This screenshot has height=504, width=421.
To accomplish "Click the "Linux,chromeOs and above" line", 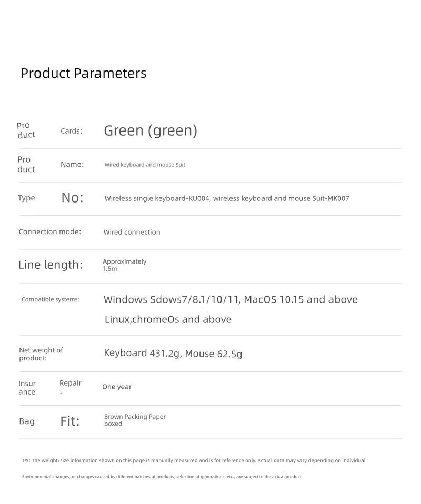I will [168, 319].
